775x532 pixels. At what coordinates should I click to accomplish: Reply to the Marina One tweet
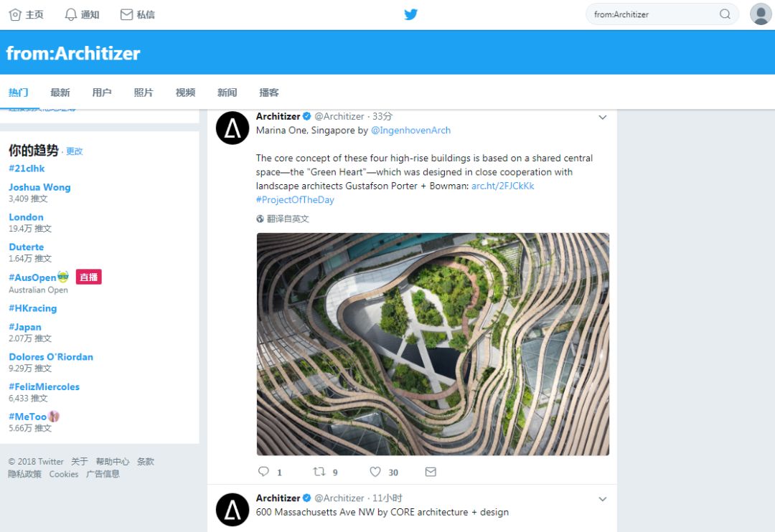263,472
